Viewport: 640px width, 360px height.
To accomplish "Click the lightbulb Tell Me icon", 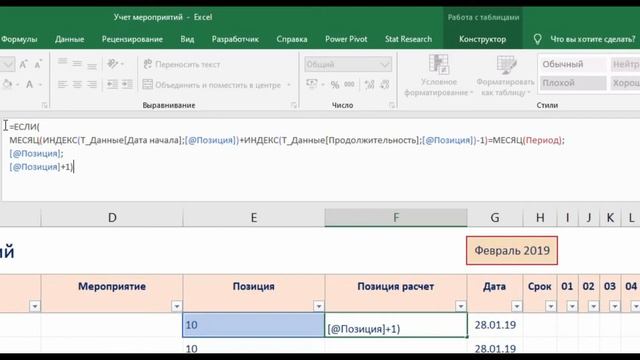I will tap(538, 39).
